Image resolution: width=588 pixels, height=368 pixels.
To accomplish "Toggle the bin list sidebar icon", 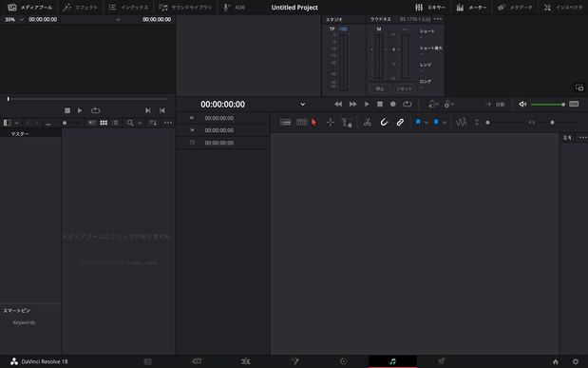I will pos(7,123).
